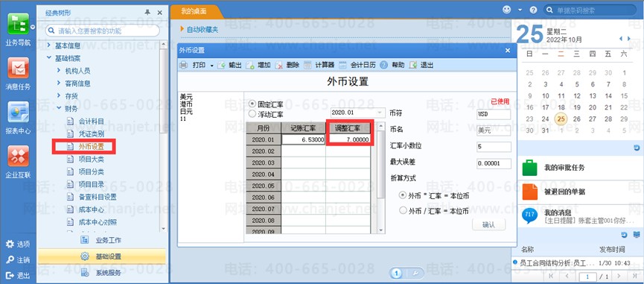644x284 pixels.
Task: Open the 报表中心 report center icon
Action: [x=18, y=112]
